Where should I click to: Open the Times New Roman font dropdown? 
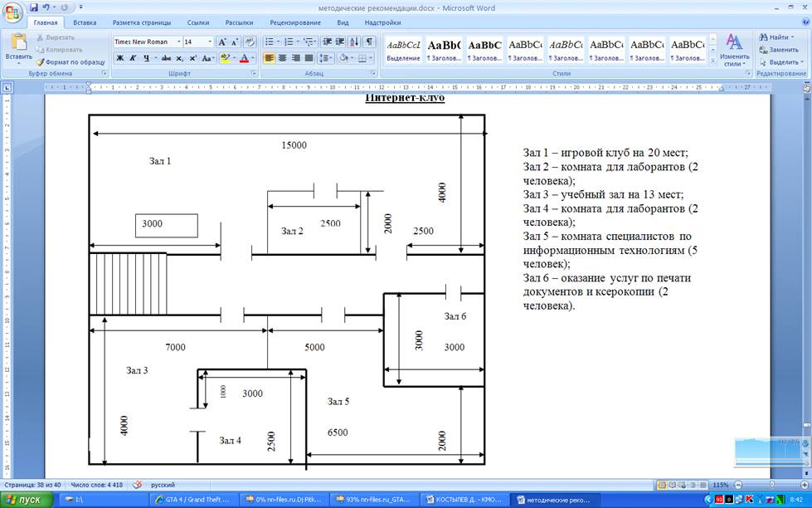click(x=178, y=42)
